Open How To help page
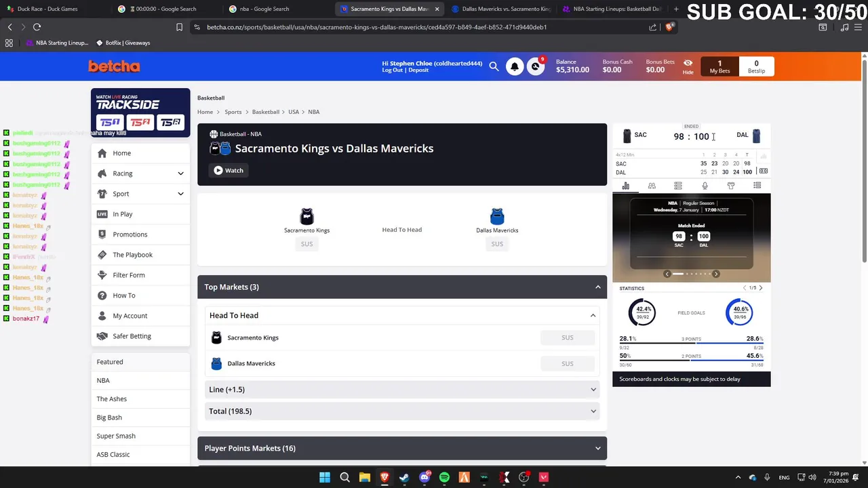 point(140,296)
